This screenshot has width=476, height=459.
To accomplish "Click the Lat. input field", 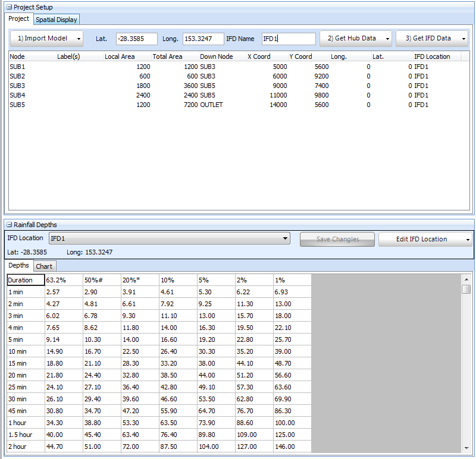I will tap(136, 39).
